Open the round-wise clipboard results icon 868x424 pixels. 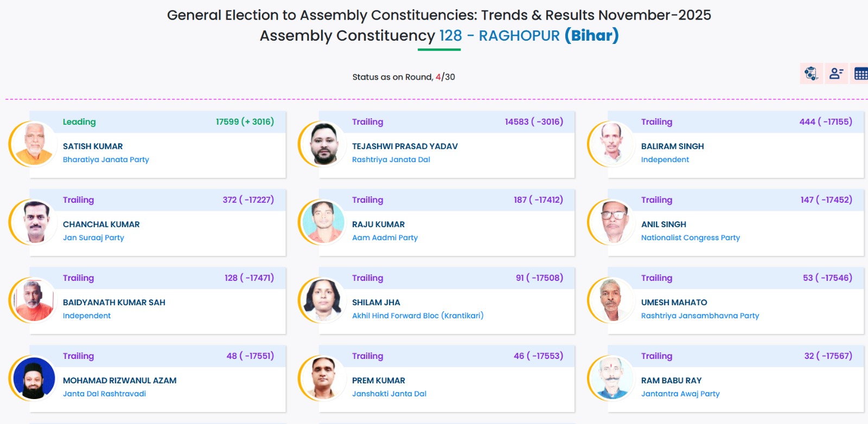[x=811, y=74]
